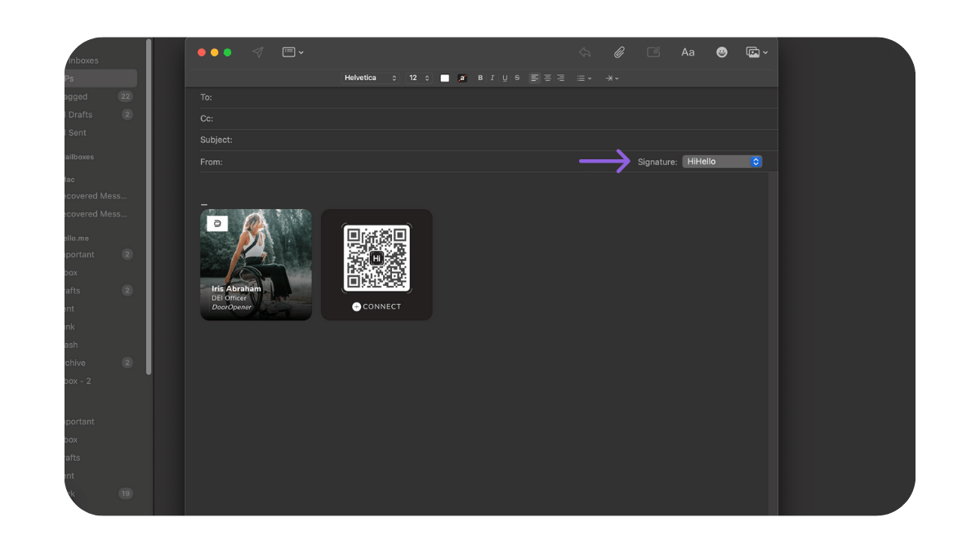Image resolution: width=980 pixels, height=553 pixels.
Task: Open the photo browser dropdown
Action: 756,52
